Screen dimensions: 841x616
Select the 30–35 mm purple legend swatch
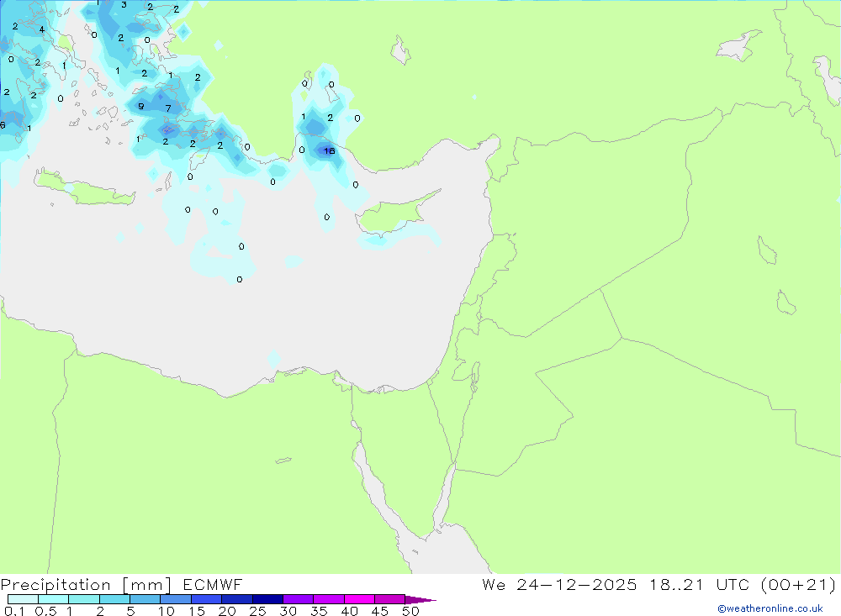coord(298,599)
